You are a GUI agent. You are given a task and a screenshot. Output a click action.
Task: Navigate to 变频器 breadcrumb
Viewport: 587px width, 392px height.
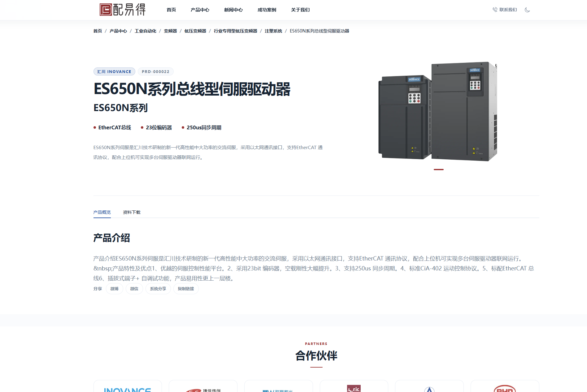click(170, 31)
